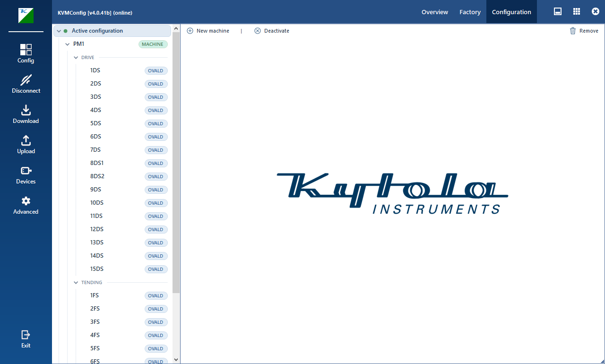Select the 4DS tree item

click(95, 110)
